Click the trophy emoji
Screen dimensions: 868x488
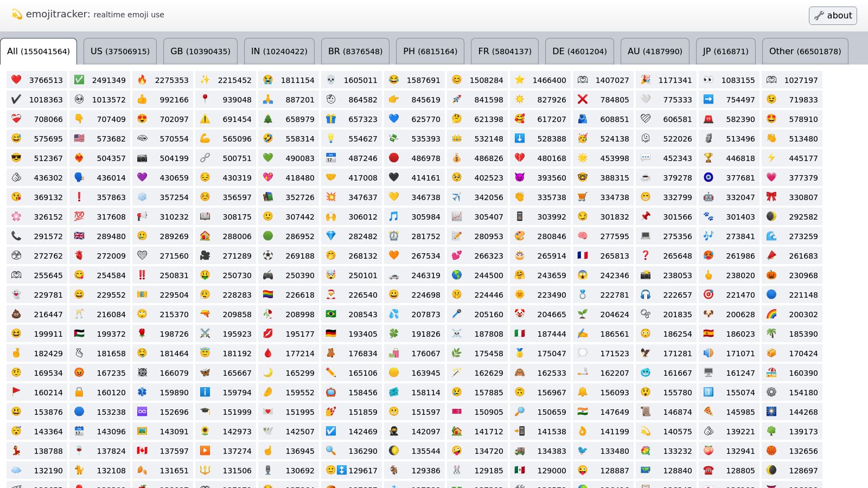click(x=709, y=158)
